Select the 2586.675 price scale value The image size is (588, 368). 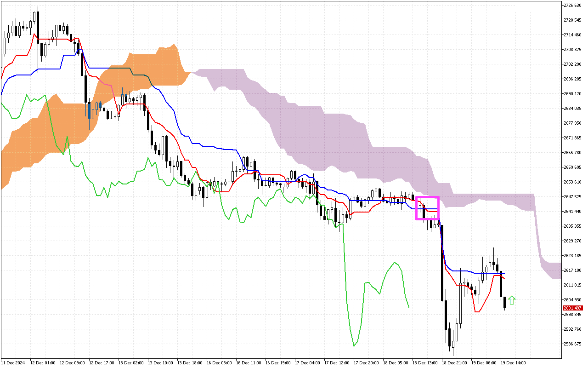click(x=572, y=344)
